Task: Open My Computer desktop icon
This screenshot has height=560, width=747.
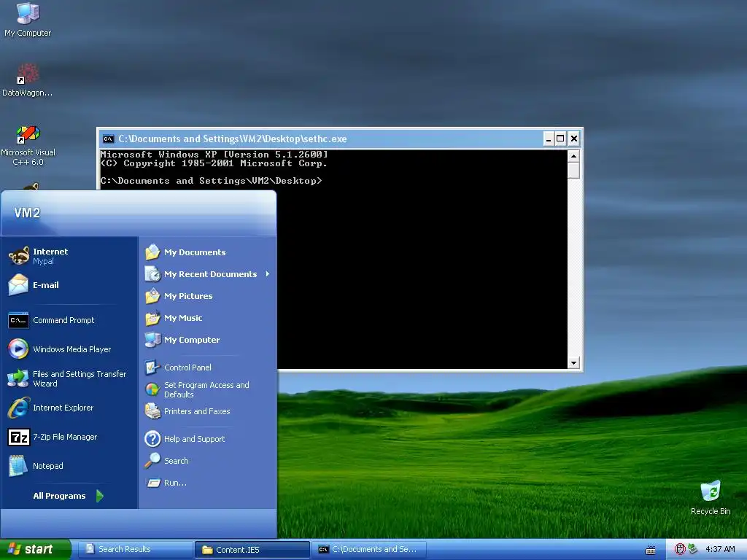Action: coord(28,20)
